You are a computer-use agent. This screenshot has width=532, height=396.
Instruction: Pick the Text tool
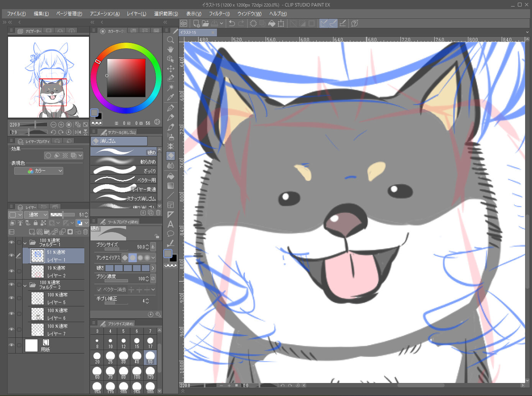click(171, 224)
